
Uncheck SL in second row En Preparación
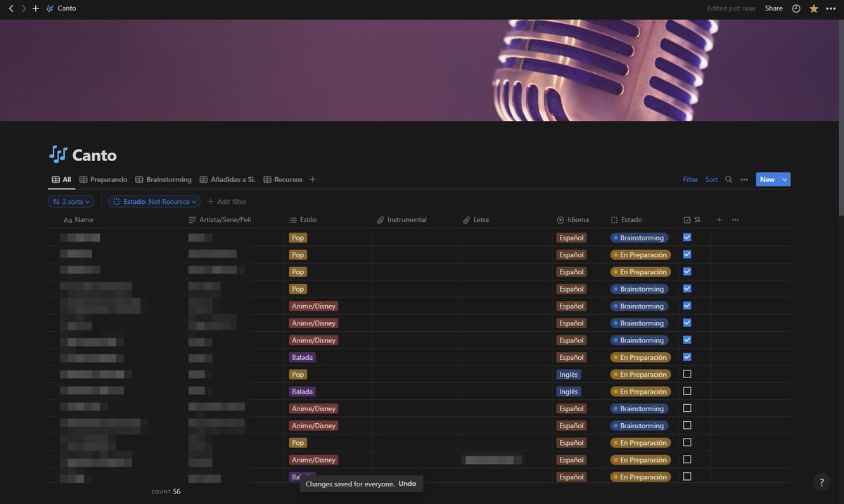tap(687, 254)
